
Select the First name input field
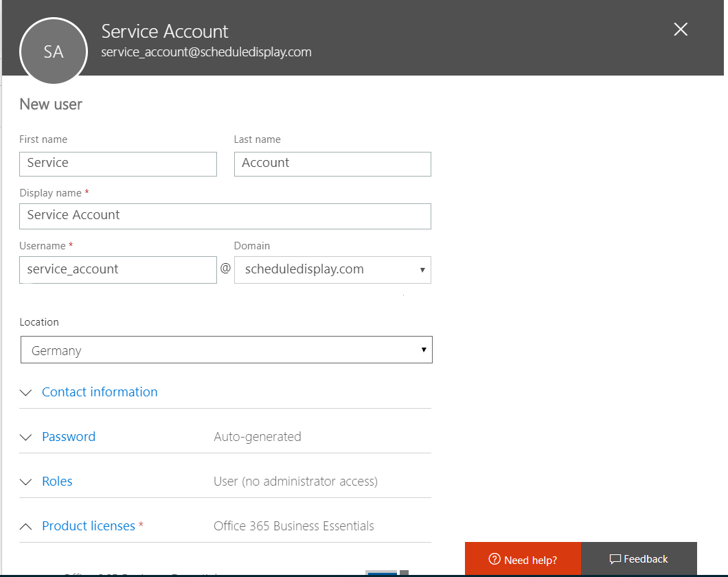point(117,163)
